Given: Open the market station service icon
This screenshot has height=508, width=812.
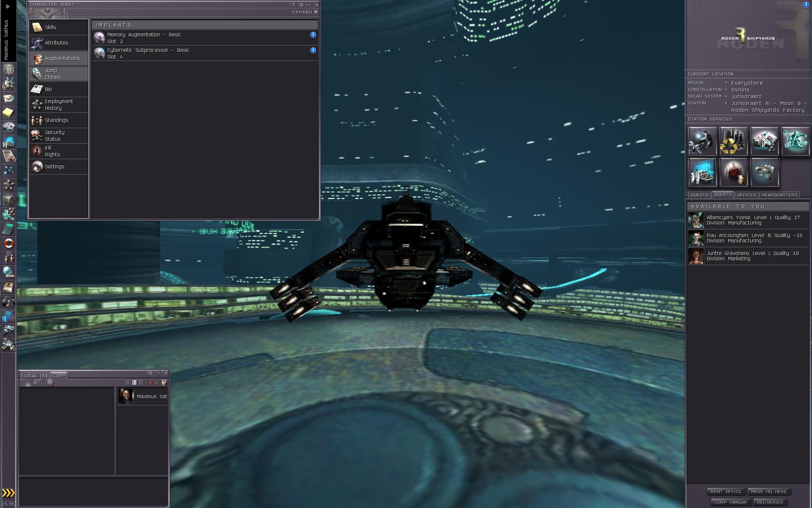Looking at the screenshot, I should click(764, 141).
